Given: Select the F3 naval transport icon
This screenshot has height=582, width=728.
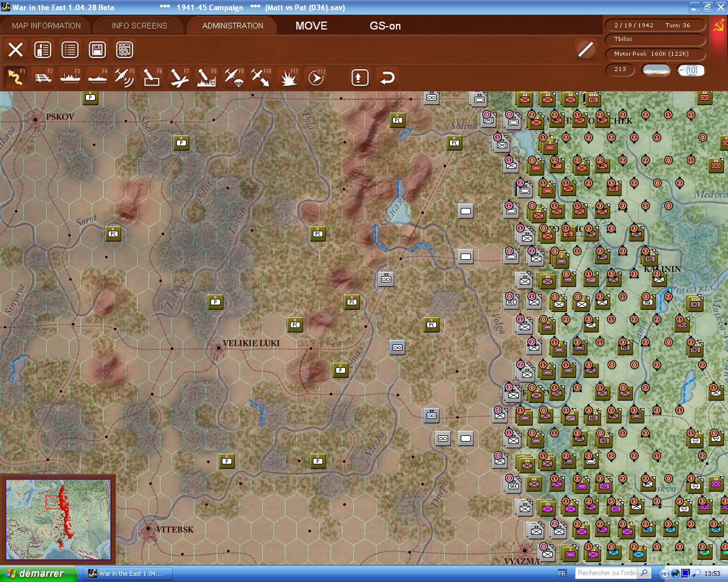Looking at the screenshot, I should pyautogui.click(x=70, y=77).
